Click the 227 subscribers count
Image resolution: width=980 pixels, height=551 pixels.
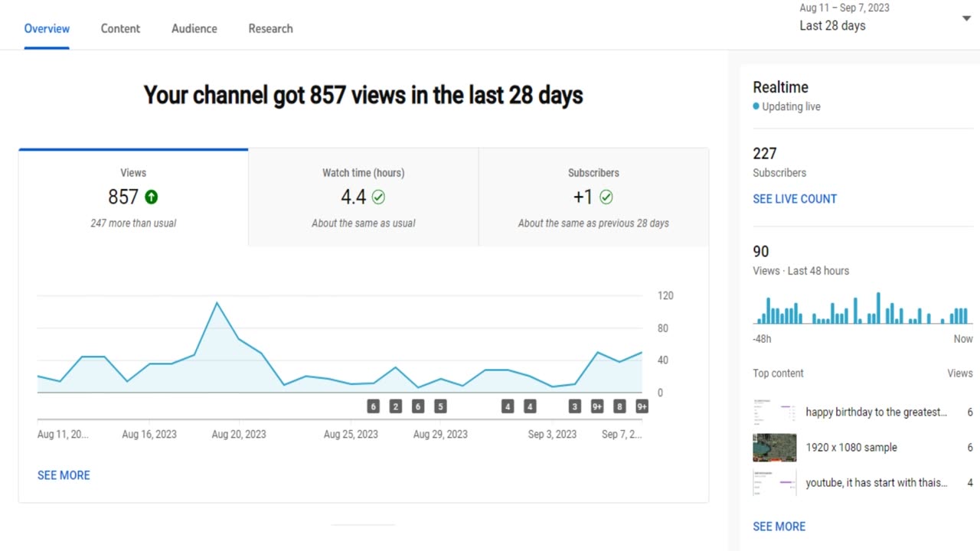[x=765, y=154]
